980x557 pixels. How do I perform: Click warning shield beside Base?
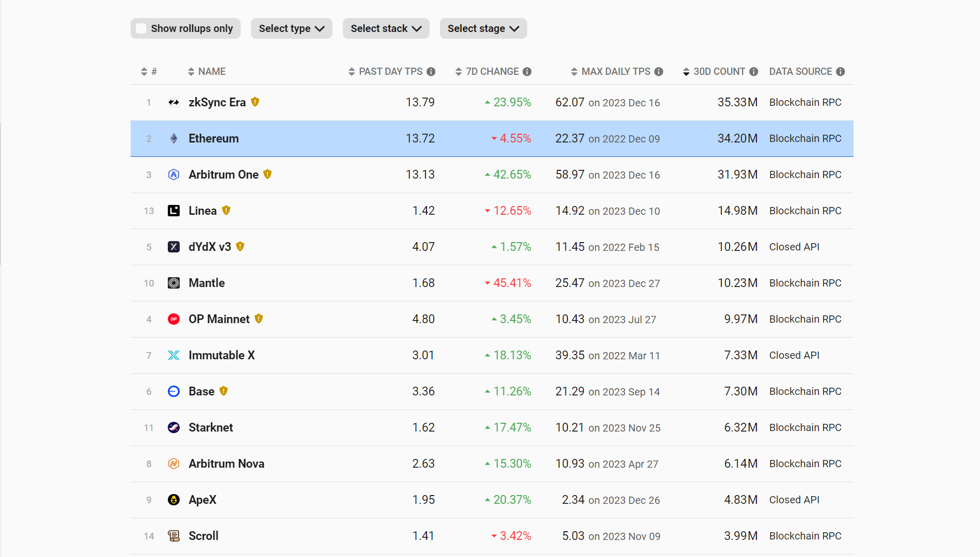224,391
